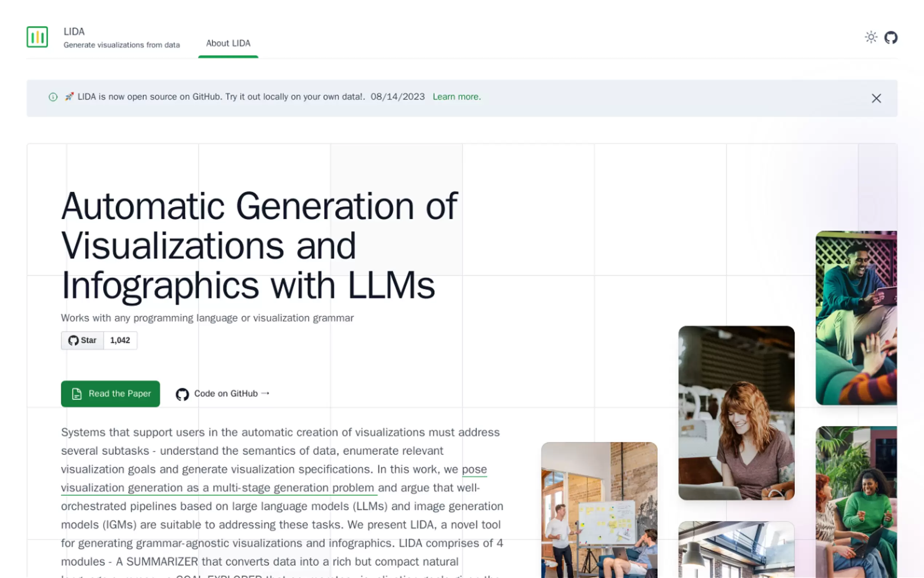Open the Code on GitHub link
Screen dimensions: 924x578
pos(226,393)
